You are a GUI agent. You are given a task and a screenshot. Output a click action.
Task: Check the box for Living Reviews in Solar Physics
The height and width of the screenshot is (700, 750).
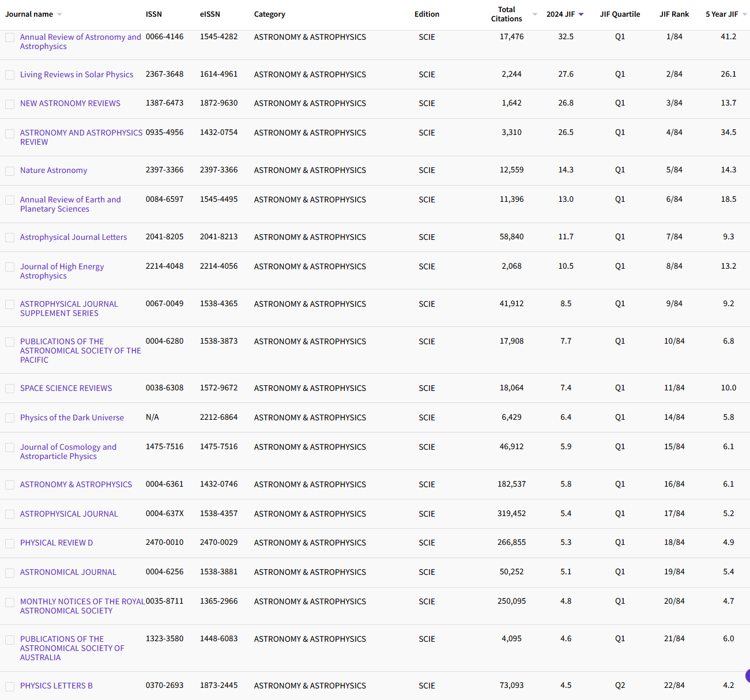tap(10, 75)
